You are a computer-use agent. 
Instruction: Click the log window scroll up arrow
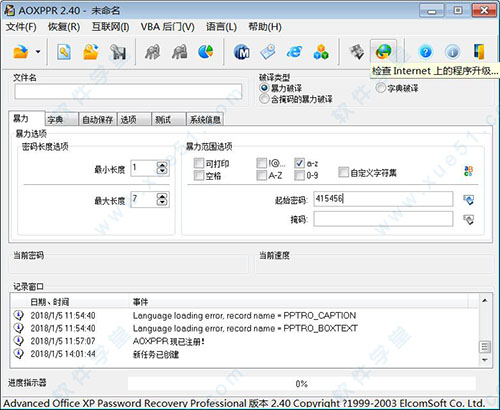tap(485, 301)
